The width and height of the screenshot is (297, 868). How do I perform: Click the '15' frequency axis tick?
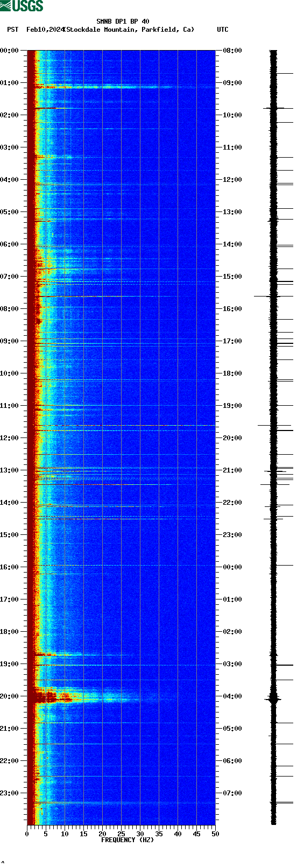pos(83,834)
